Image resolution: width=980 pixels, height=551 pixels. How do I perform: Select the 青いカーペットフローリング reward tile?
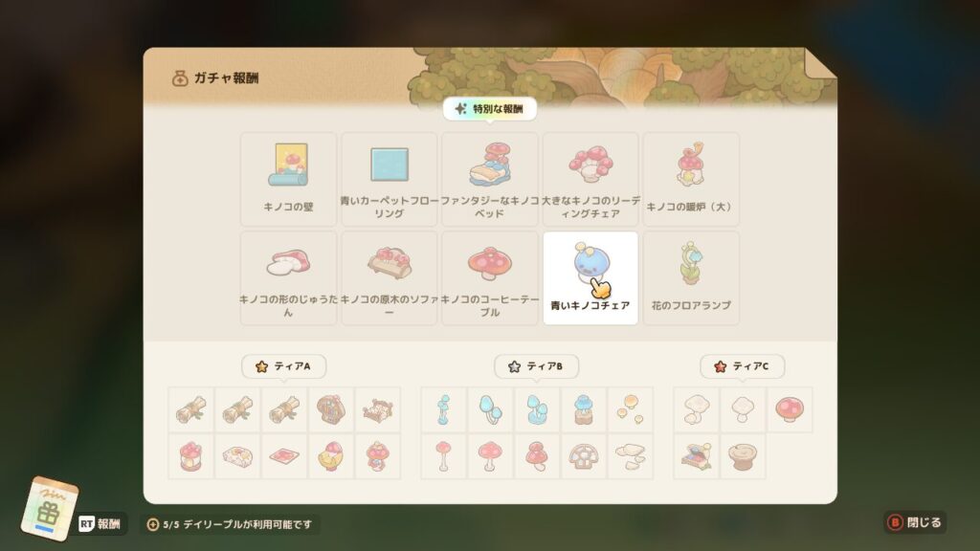pyautogui.click(x=389, y=179)
